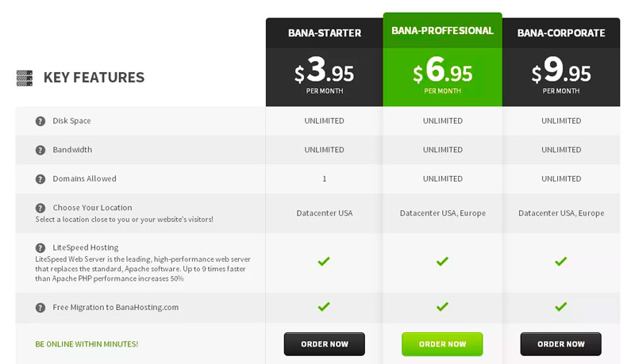
Task: Click the Bandwidth question mark icon
Action: pos(40,150)
